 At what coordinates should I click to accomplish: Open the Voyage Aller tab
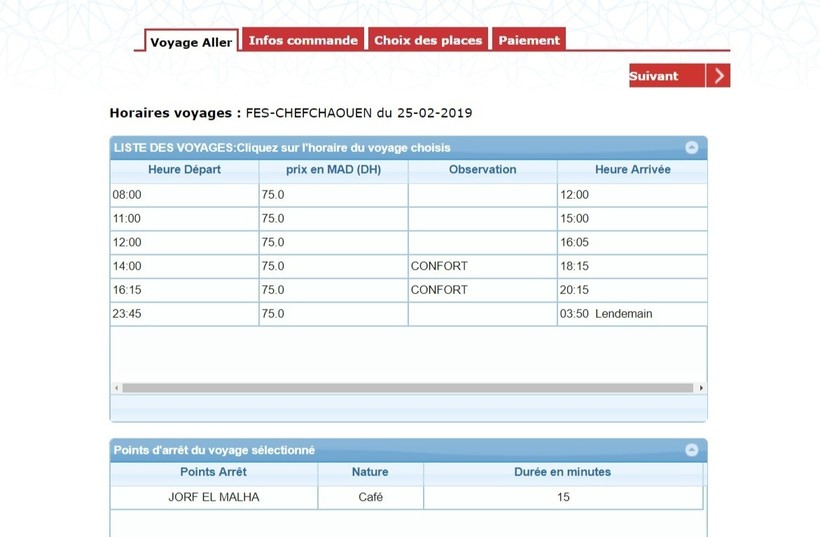point(191,42)
